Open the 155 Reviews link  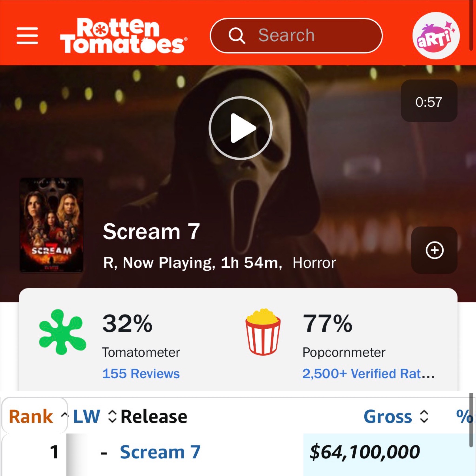click(x=141, y=373)
